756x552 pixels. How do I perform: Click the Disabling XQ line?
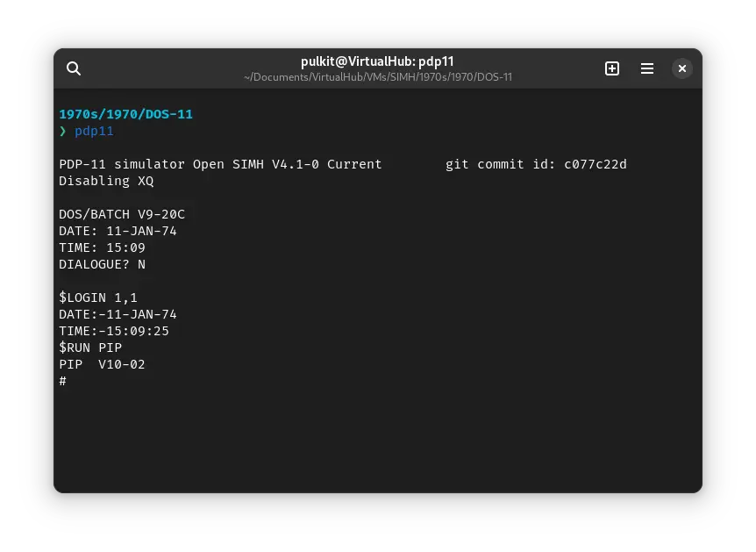tap(106, 181)
